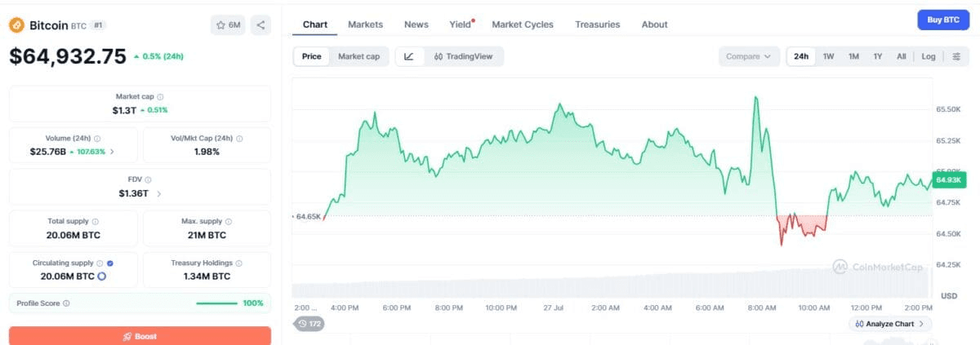Select the 1W time range
Screen dimensions: 980x345
tap(828, 56)
